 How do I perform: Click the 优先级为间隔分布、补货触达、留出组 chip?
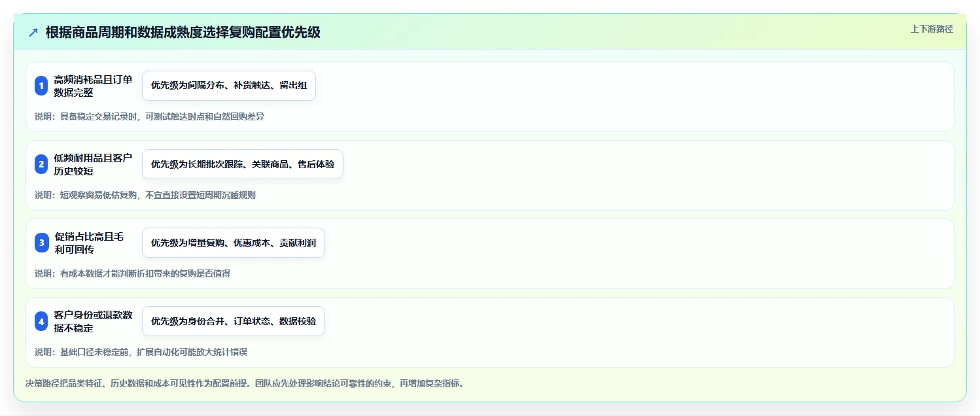click(229, 86)
